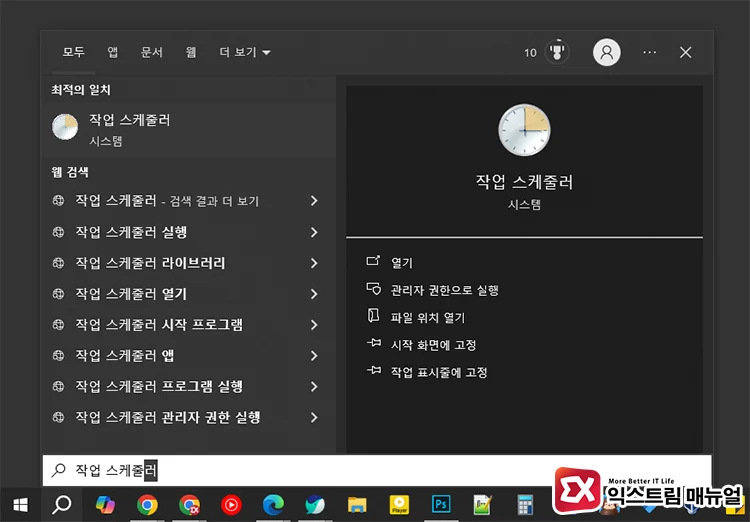
Task: Click the 작업 스케줄러 search input field
Action: [x=377, y=470]
